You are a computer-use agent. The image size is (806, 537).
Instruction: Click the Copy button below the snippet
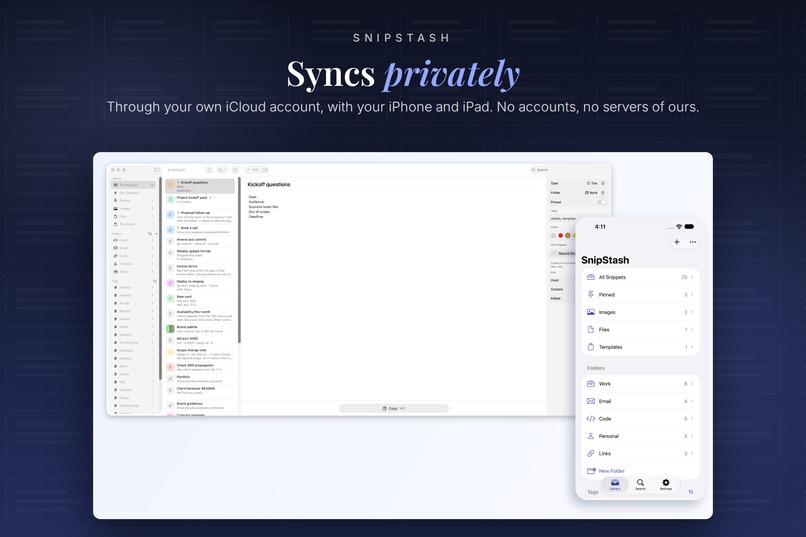(x=394, y=409)
